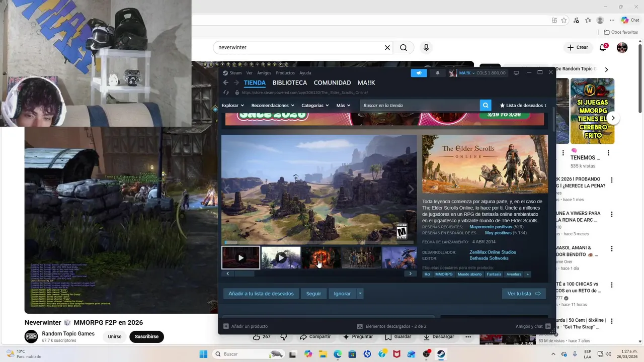Open the Amigos menu in Steam

click(264, 73)
